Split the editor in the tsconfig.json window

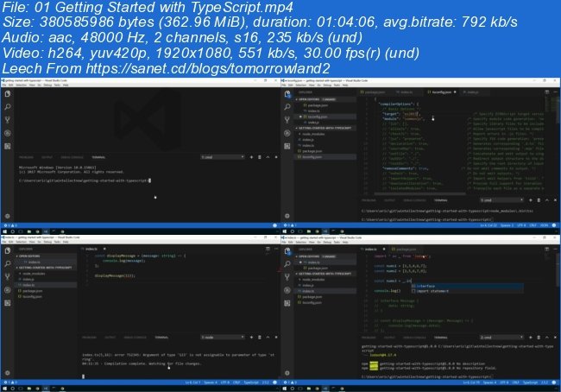tap(547, 92)
